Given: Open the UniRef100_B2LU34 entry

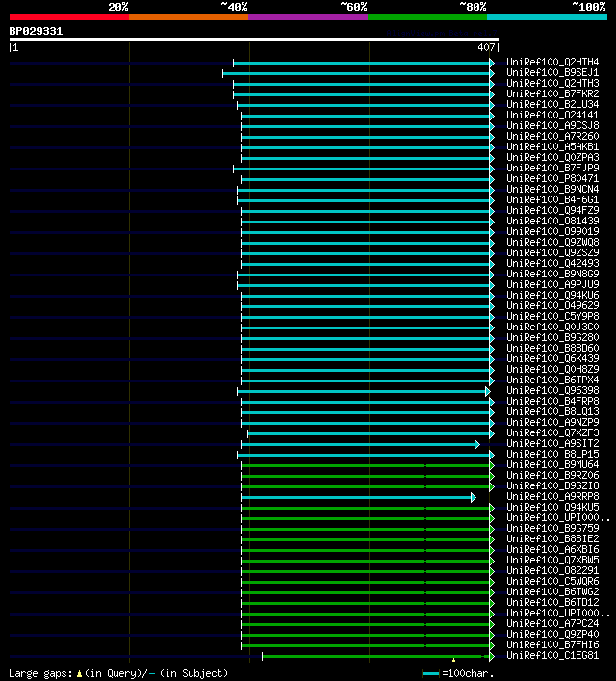Looking at the screenshot, I should [552, 104].
